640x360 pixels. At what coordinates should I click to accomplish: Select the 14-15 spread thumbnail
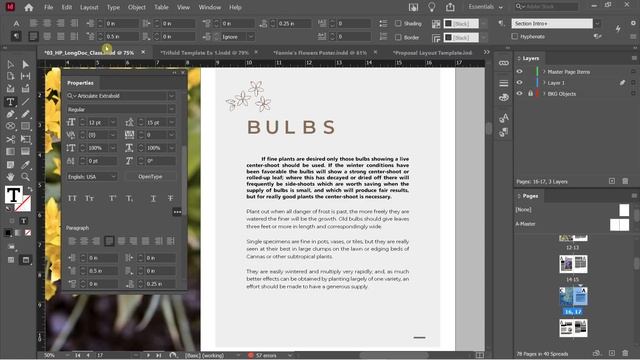573,264
